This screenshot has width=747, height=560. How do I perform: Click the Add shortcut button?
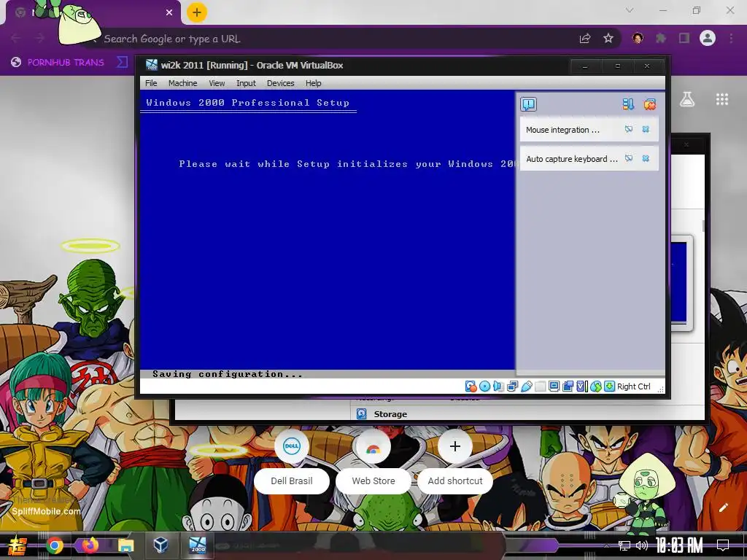pos(455,462)
